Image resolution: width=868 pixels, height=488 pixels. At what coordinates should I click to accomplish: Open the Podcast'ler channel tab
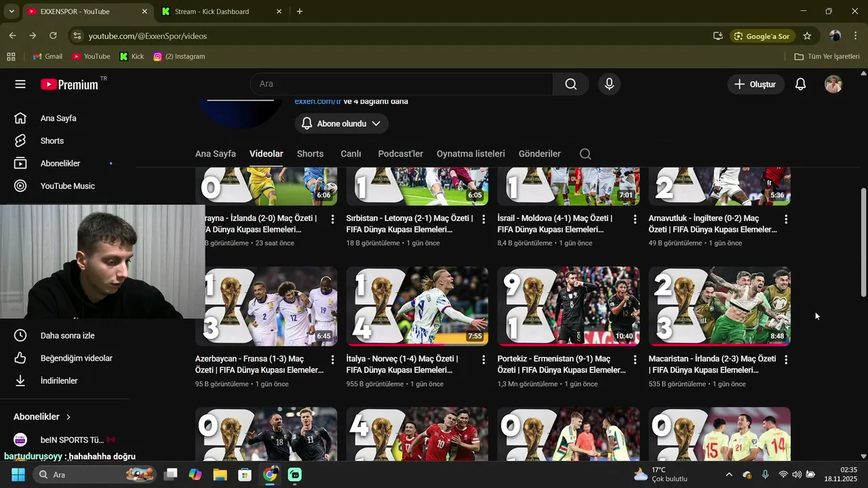[x=400, y=154]
